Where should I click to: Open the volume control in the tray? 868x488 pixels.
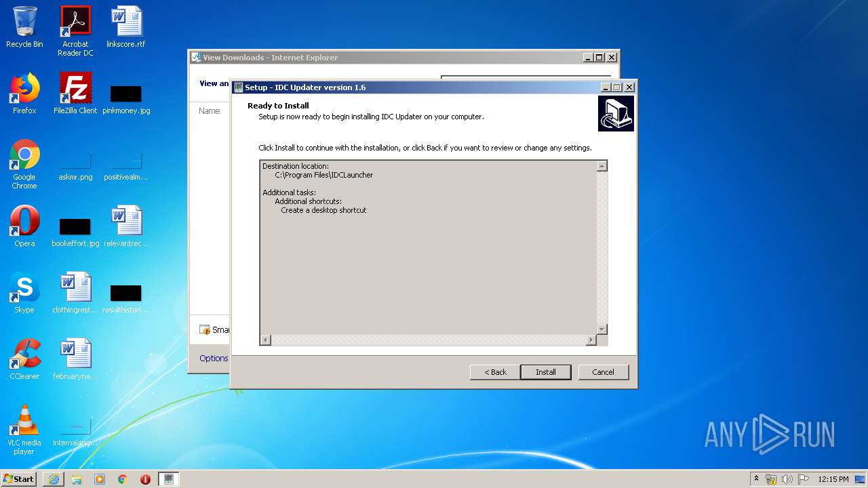787,479
